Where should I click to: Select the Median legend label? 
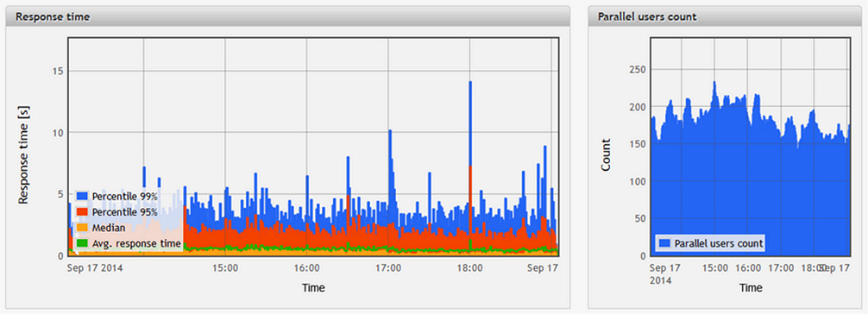click(x=109, y=228)
